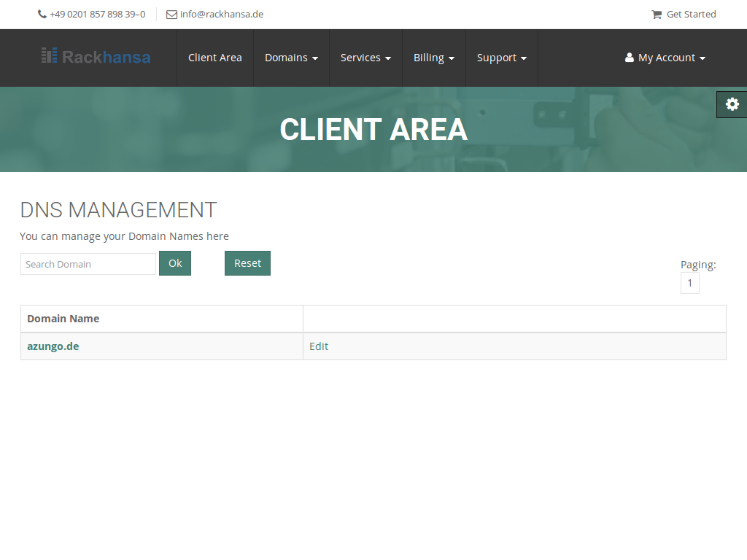Click the Domain Name column header

click(x=63, y=319)
